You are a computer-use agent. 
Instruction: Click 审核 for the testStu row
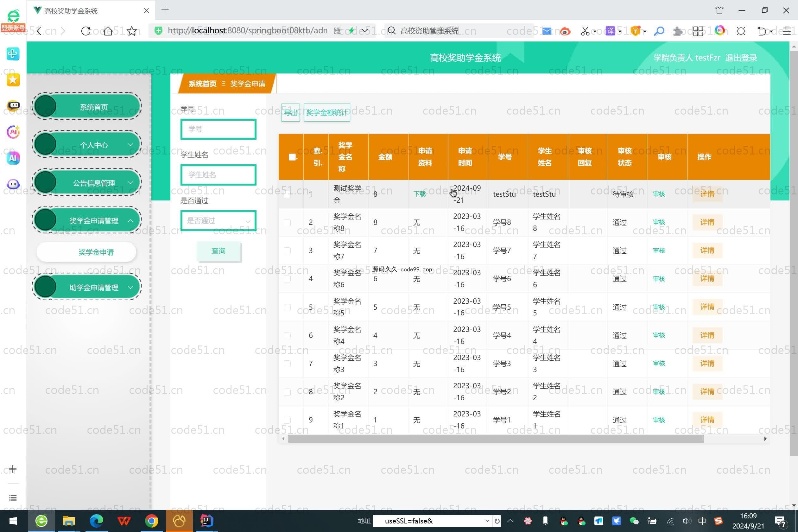pyautogui.click(x=659, y=194)
